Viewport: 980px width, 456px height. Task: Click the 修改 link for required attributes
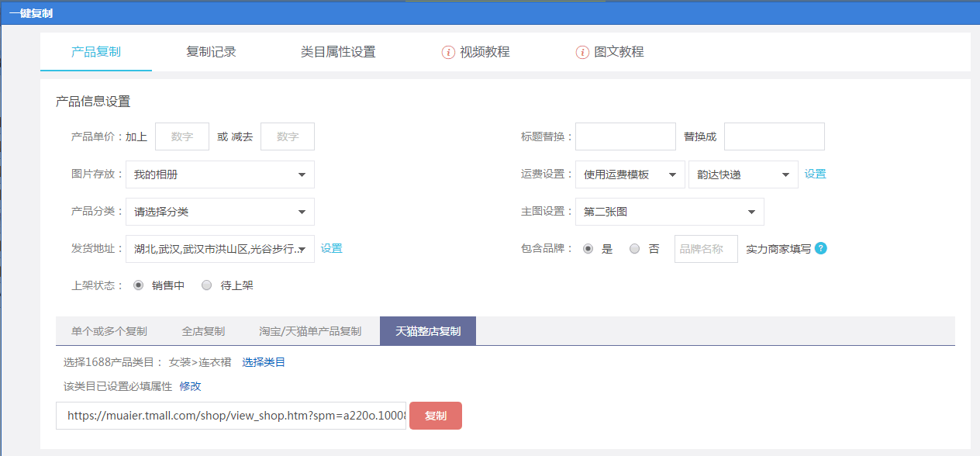(191, 386)
